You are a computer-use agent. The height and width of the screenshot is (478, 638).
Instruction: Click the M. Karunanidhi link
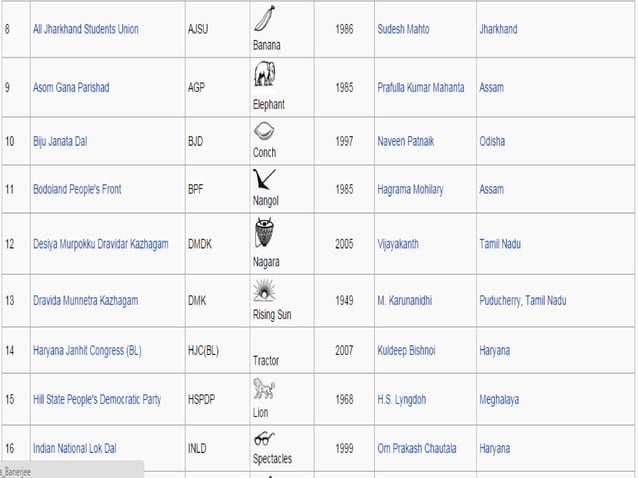click(x=404, y=301)
